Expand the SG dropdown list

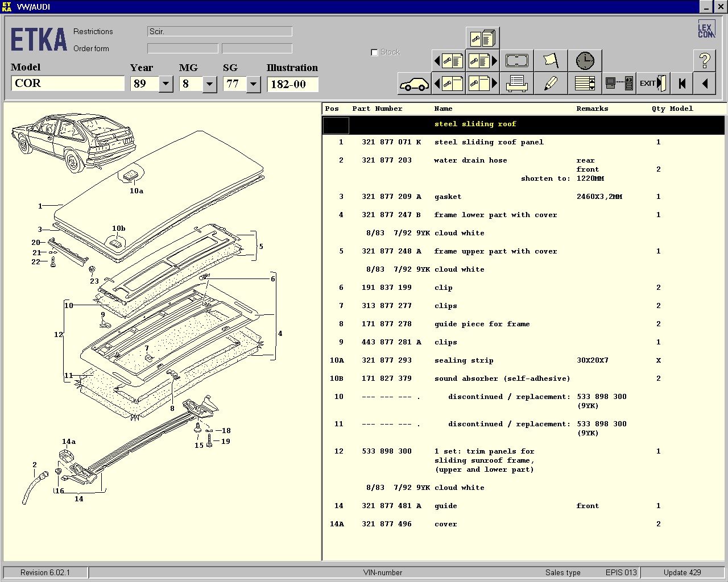253,84
